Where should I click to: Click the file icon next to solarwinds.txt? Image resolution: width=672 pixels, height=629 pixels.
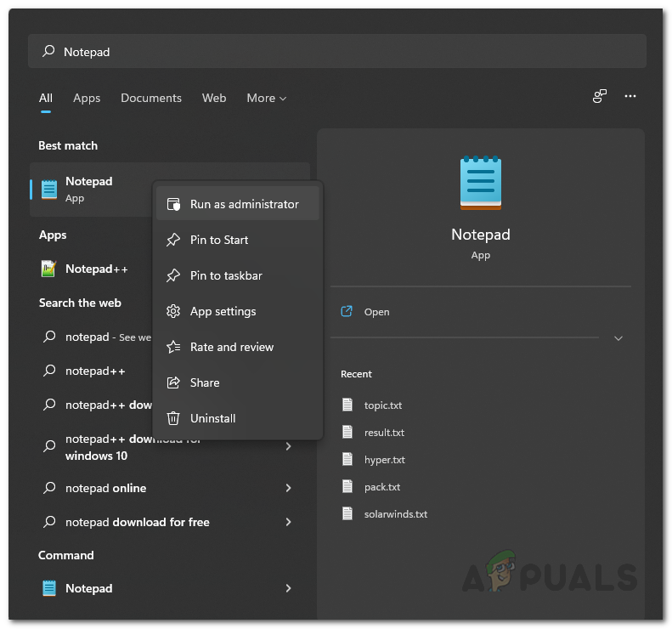coord(347,513)
